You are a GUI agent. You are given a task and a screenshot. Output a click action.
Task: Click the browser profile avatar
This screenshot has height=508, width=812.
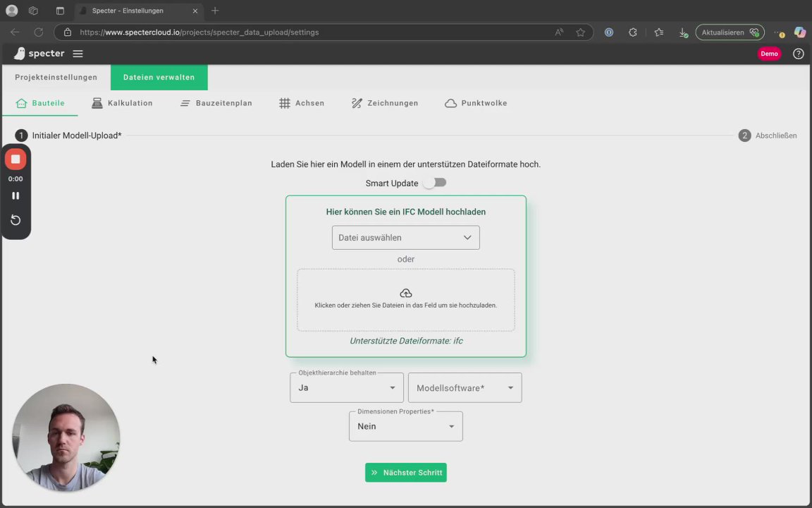point(11,11)
